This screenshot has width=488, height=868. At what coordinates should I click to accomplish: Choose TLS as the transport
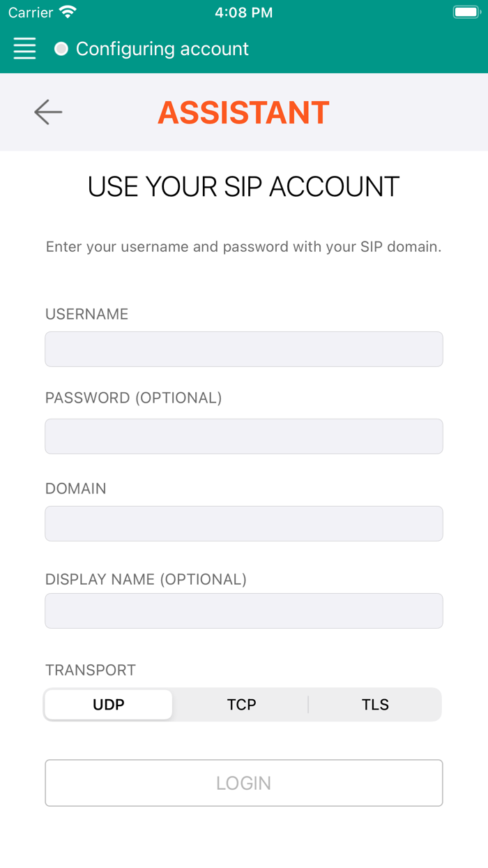pyautogui.click(x=375, y=705)
